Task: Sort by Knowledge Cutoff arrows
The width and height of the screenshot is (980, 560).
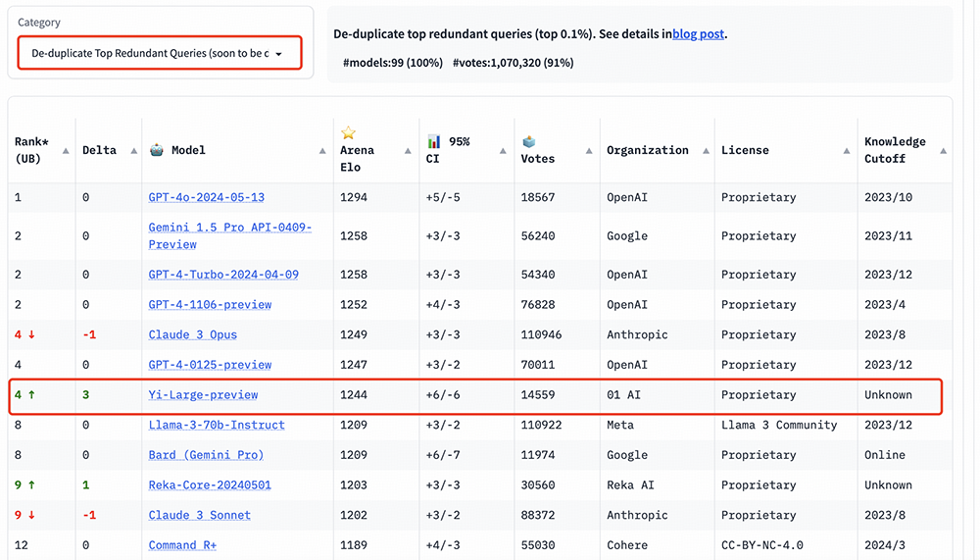Action: point(943,151)
